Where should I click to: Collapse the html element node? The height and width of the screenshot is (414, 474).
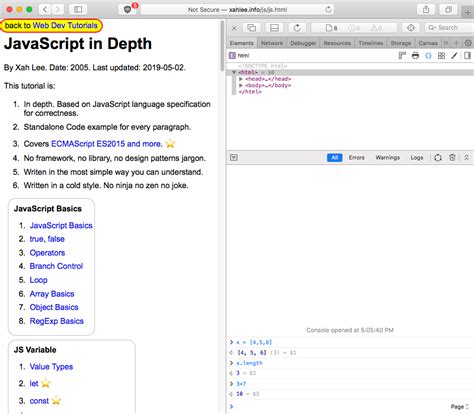[x=234, y=72]
